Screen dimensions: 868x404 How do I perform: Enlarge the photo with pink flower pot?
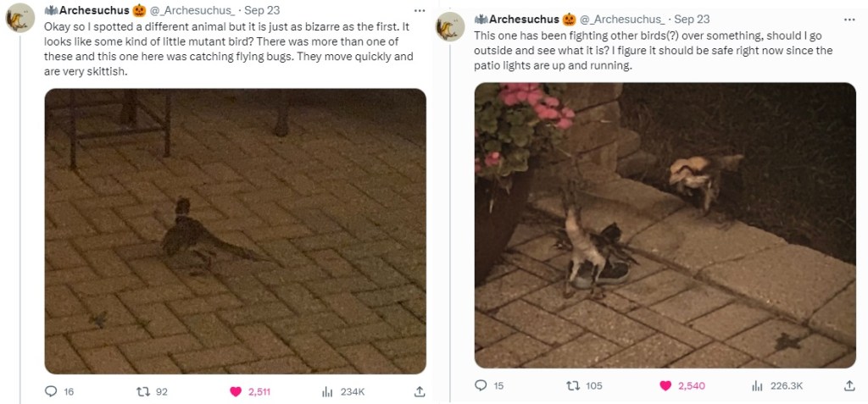click(x=665, y=224)
